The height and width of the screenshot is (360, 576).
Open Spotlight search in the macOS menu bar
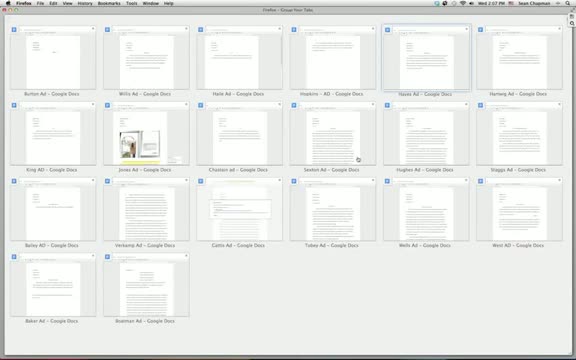click(568, 3)
